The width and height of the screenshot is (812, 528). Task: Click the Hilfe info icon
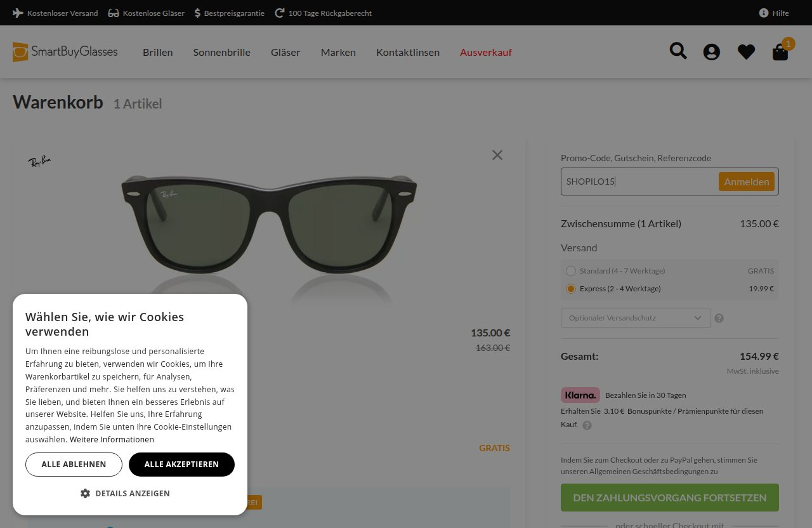pyautogui.click(x=764, y=13)
